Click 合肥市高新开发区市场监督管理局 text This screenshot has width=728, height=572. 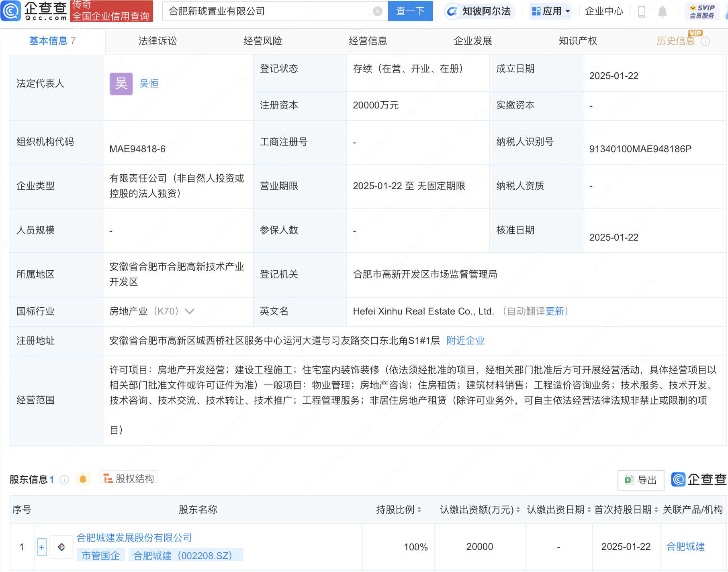pos(425,274)
